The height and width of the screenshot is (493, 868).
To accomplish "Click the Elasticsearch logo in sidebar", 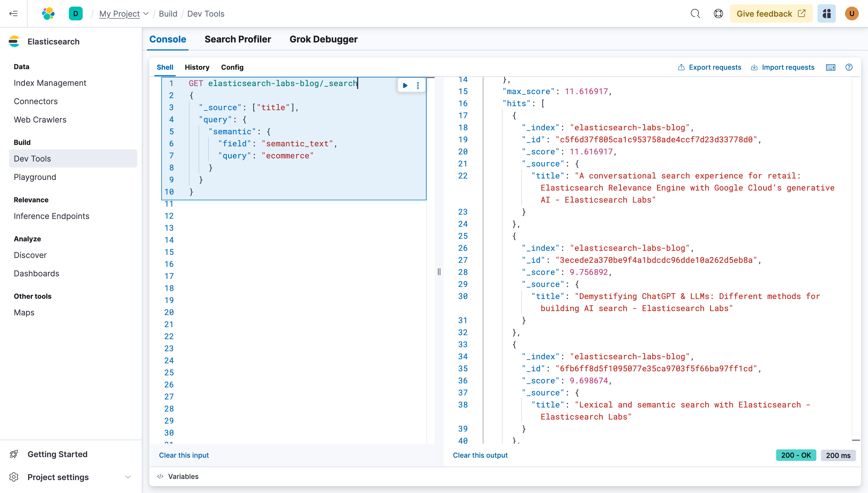I will 14,41.
